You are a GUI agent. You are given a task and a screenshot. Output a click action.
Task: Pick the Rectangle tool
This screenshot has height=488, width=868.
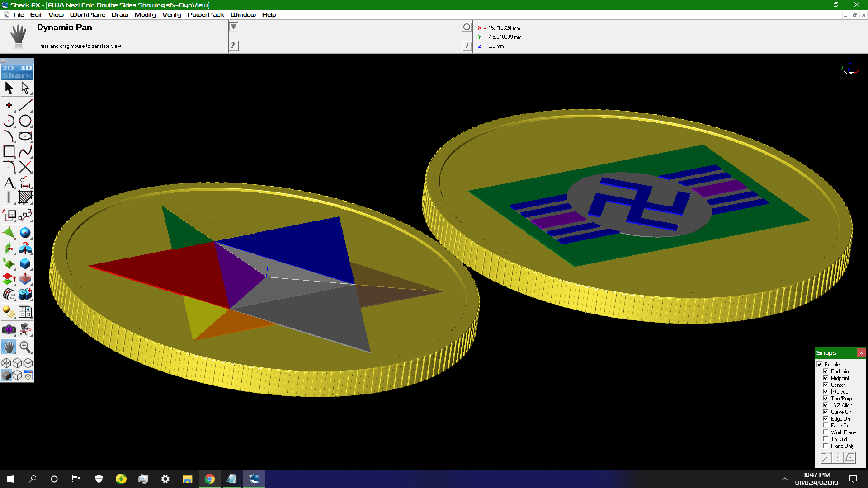[x=9, y=151]
